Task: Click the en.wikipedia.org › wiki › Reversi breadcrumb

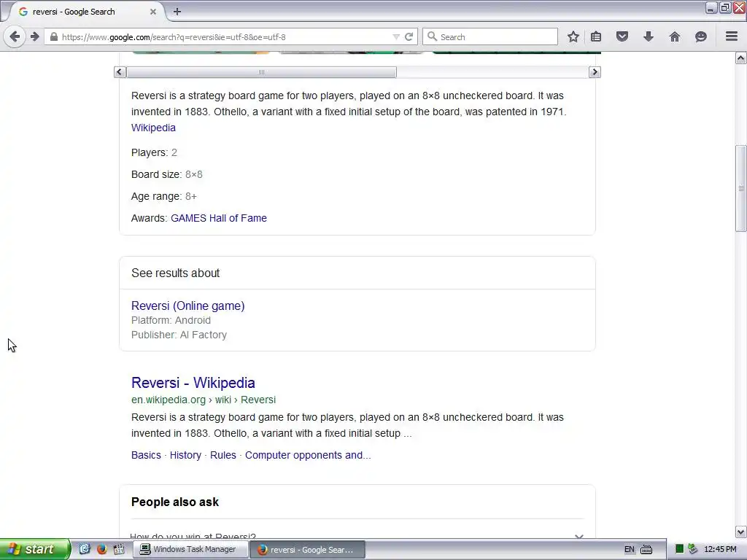Action: (204, 400)
